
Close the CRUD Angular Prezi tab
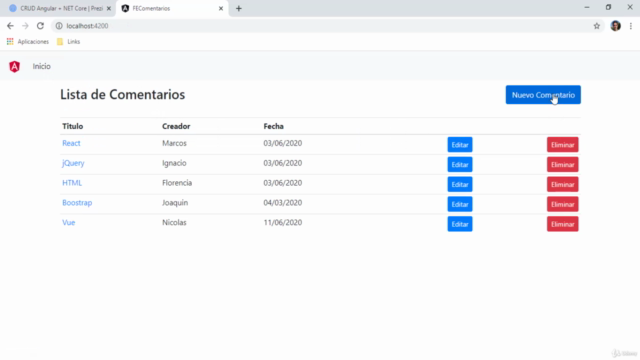point(109,8)
